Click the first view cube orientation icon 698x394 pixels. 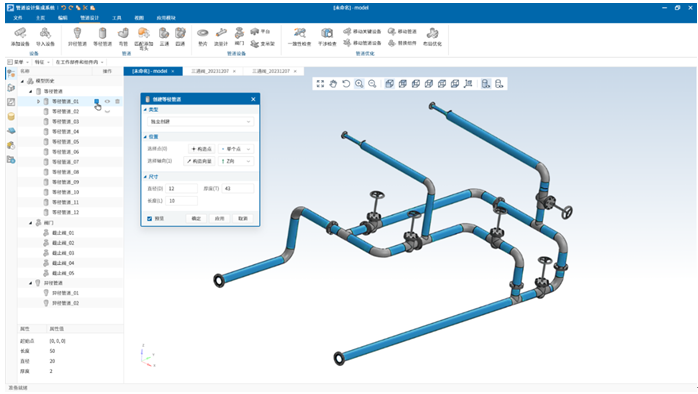(x=390, y=84)
